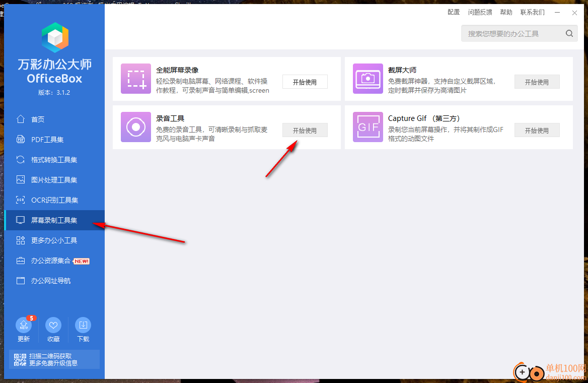Click the PDF file icon in the sidebar
Viewport: 588px width, 383px height.
point(21,139)
